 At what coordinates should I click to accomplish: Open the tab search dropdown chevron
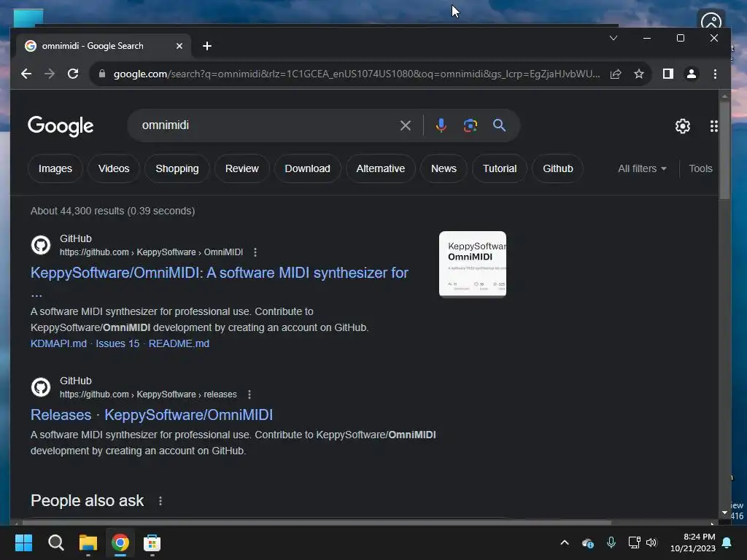coord(613,38)
